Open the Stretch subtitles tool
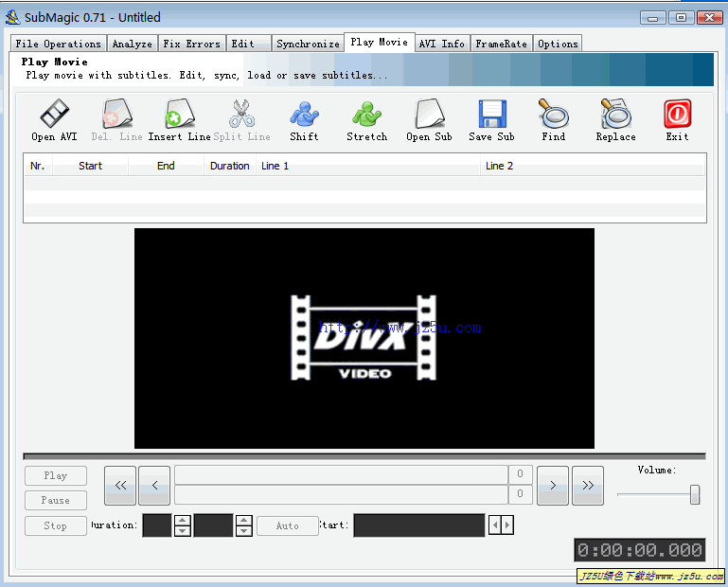This screenshot has height=587, width=728. (366, 114)
